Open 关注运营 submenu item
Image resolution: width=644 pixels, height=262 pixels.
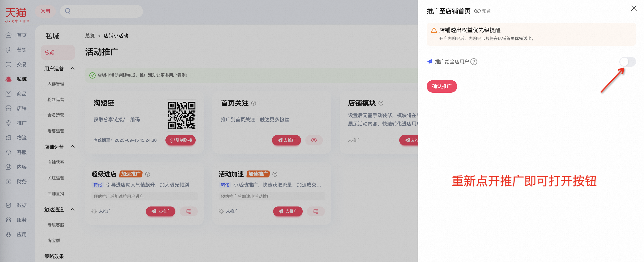[x=56, y=178]
